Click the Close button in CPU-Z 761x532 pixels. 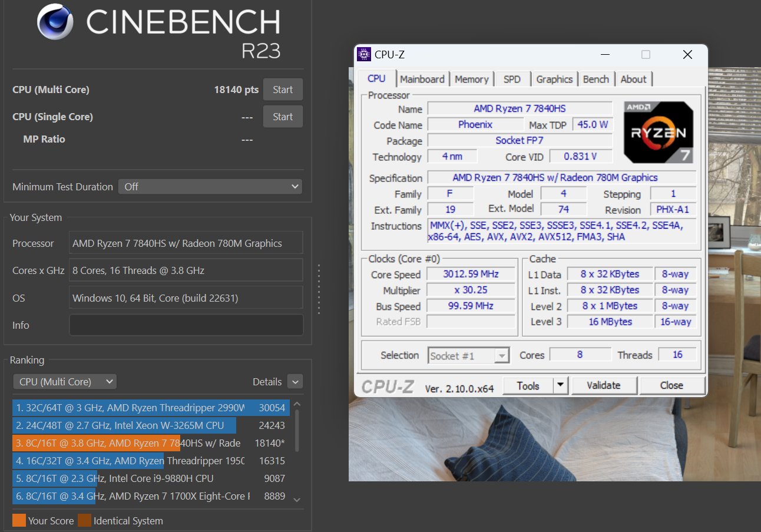tap(672, 385)
